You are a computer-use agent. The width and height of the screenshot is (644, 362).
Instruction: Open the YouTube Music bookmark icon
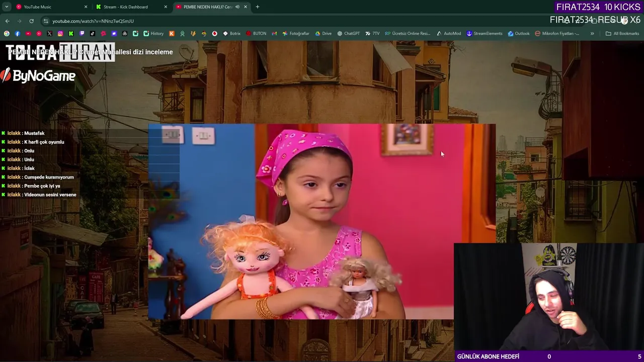39,33
